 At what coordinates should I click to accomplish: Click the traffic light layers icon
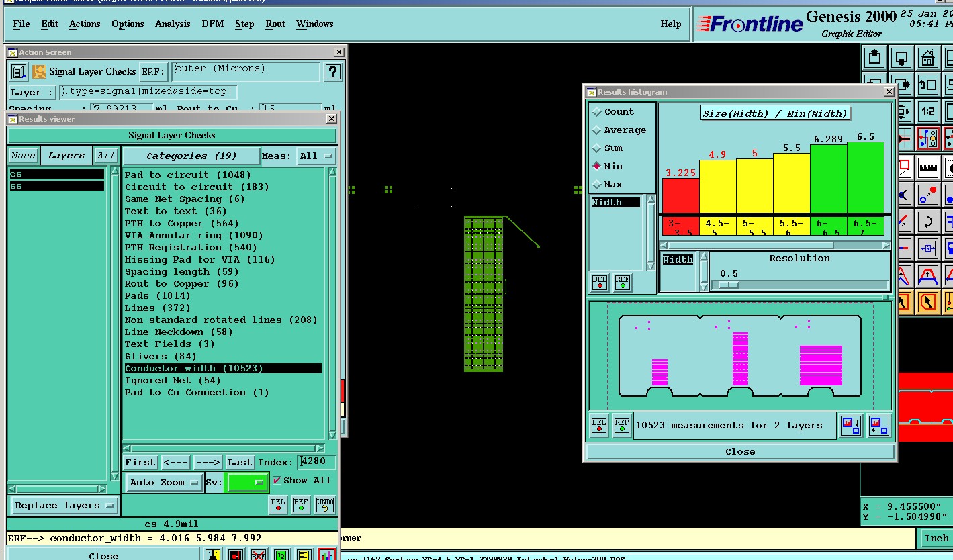[928, 138]
